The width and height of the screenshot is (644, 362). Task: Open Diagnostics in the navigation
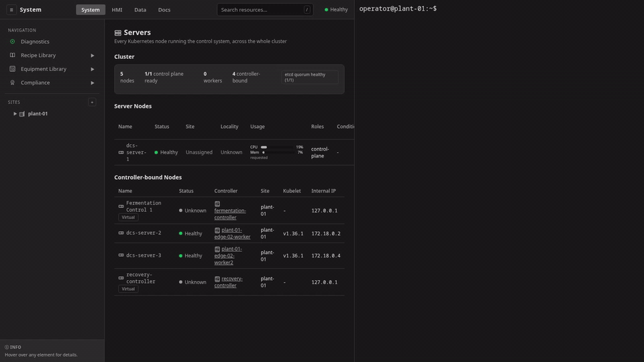(x=52, y=42)
